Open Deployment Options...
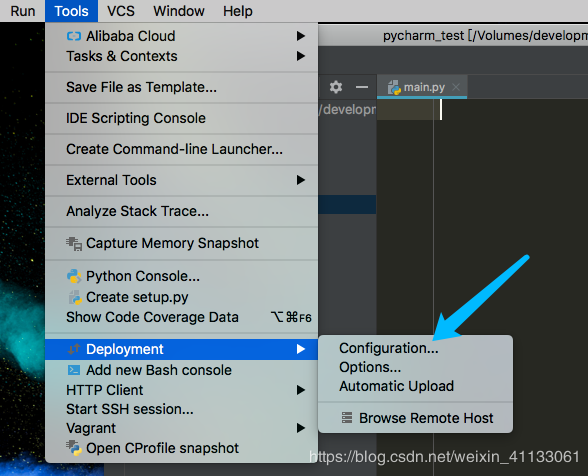Viewport: 588px width, 476px height. click(370, 367)
